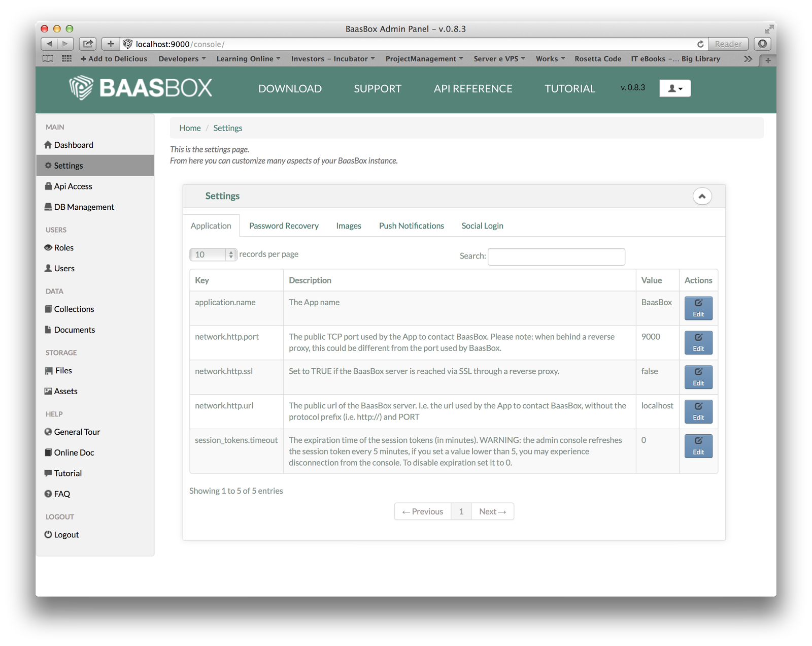Image resolution: width=812 pixels, height=646 pixels.
Task: Click the BaasBox logo in header
Action: [141, 88]
